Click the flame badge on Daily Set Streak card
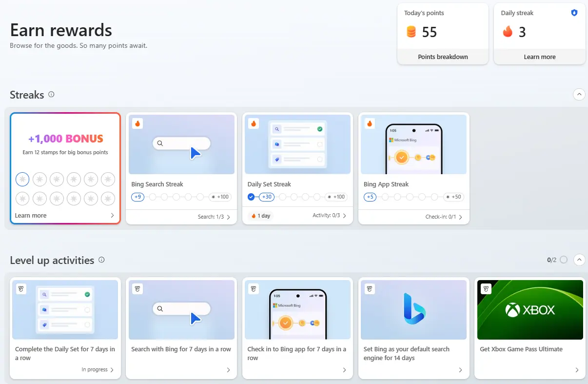This screenshot has width=588, height=384. tap(254, 123)
